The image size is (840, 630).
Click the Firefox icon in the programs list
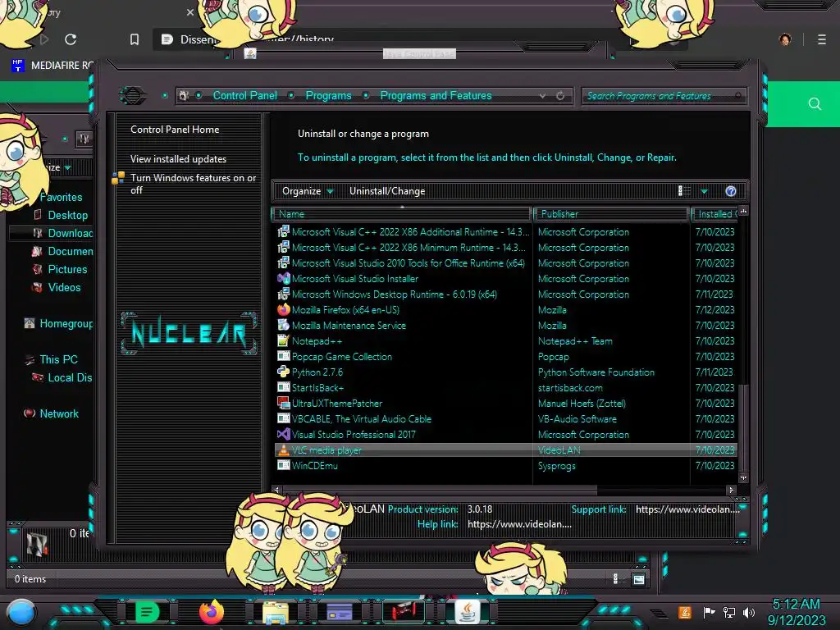[x=283, y=309]
